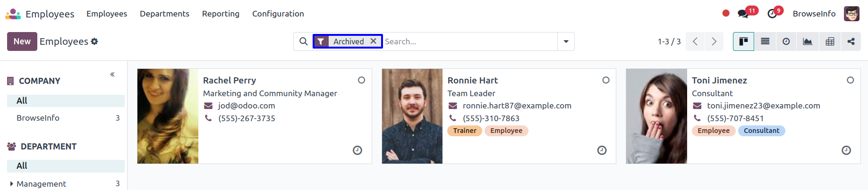The width and height of the screenshot is (868, 190).
Task: Open the activities clock in header
Action: click(x=772, y=14)
